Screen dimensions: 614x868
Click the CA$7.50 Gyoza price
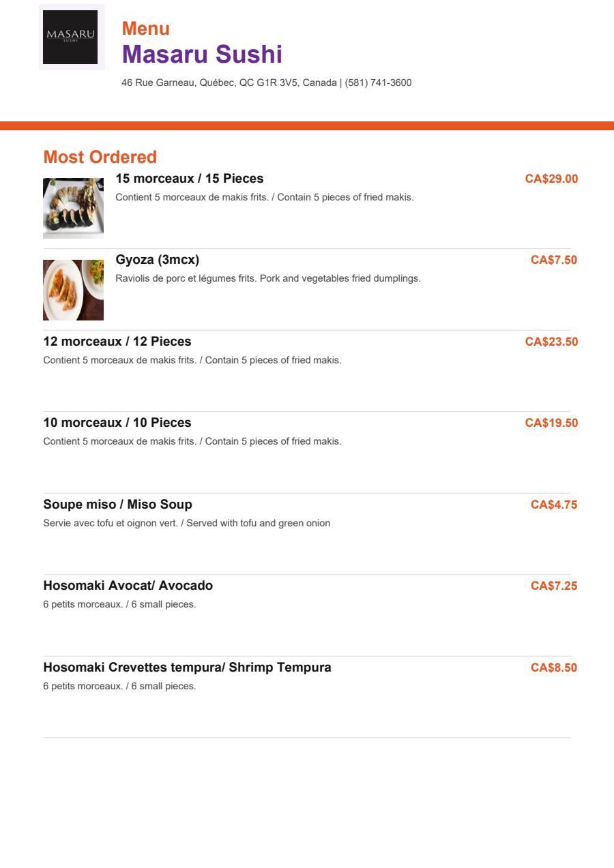point(554,260)
